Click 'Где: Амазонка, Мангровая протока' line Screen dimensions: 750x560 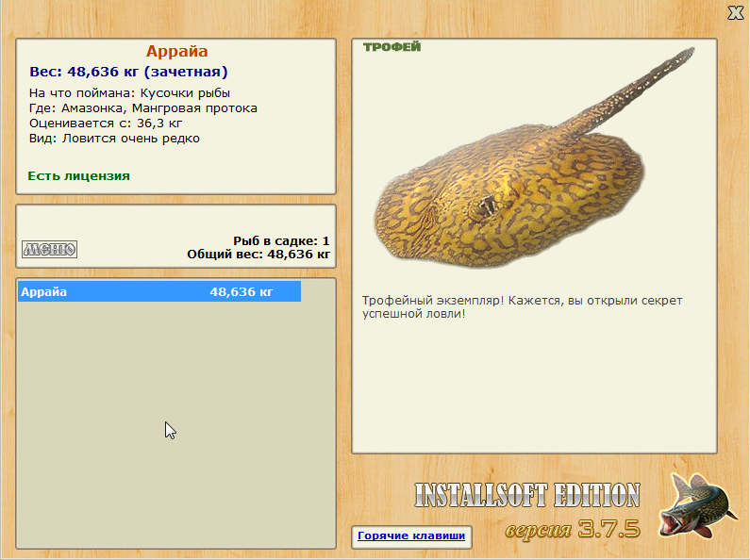[x=143, y=108]
